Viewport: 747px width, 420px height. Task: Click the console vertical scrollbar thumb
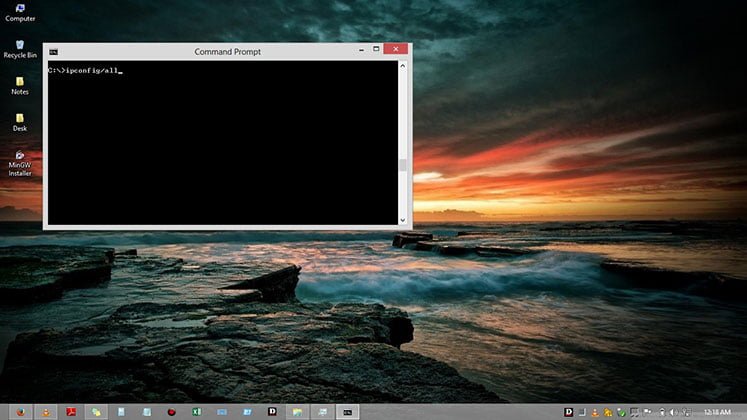[403, 166]
